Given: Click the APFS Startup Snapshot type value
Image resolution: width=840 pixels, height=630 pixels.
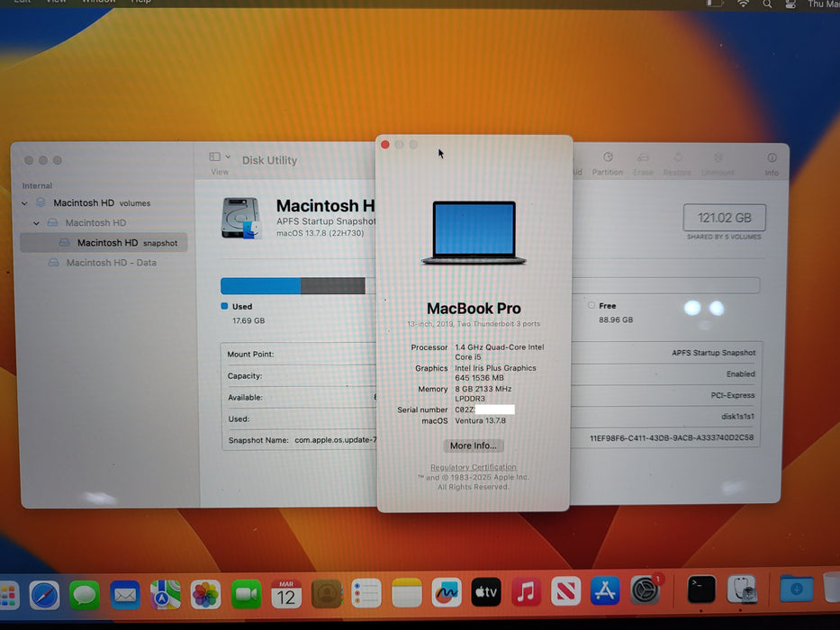Looking at the screenshot, I should click(714, 353).
